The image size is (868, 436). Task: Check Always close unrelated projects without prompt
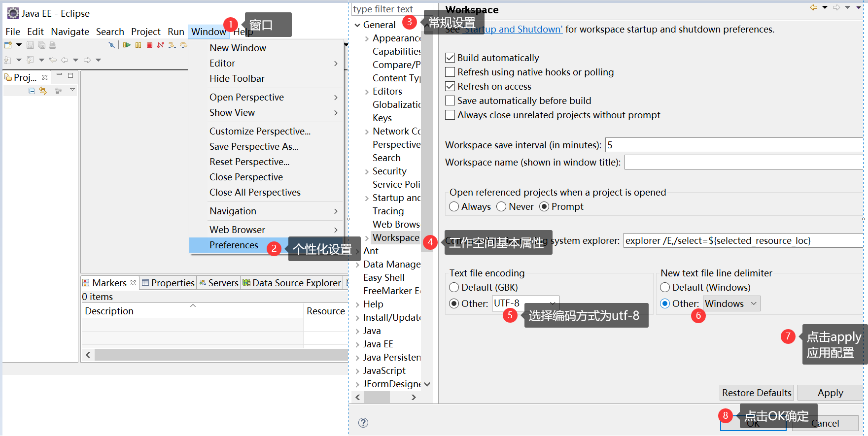[450, 115]
